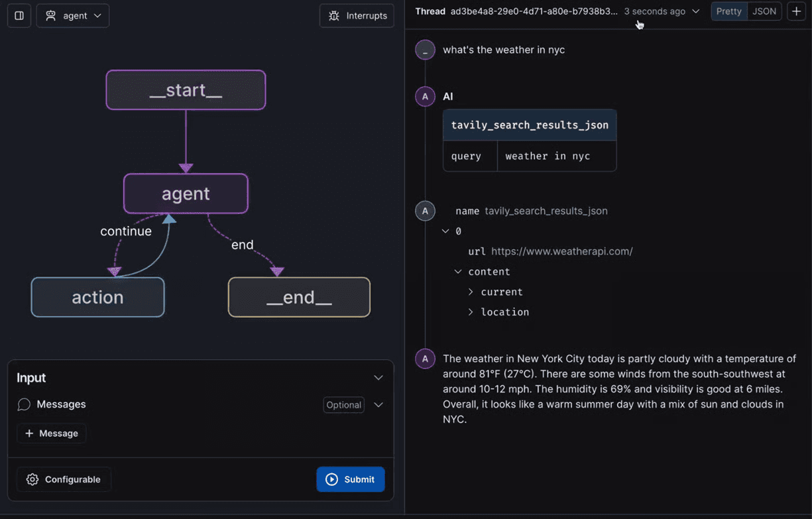This screenshot has width=812, height=519.
Task: Collapse the content tree node
Action: pos(458,272)
